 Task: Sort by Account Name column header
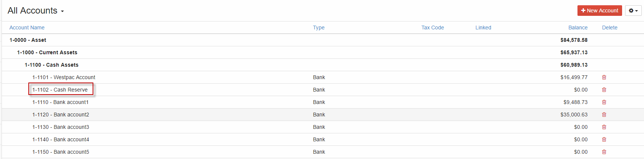coord(27,28)
